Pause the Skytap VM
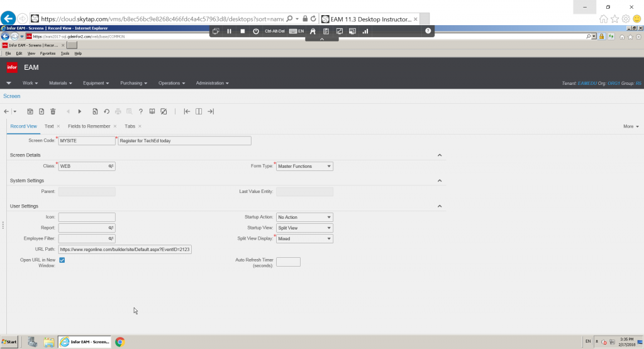 click(x=229, y=31)
